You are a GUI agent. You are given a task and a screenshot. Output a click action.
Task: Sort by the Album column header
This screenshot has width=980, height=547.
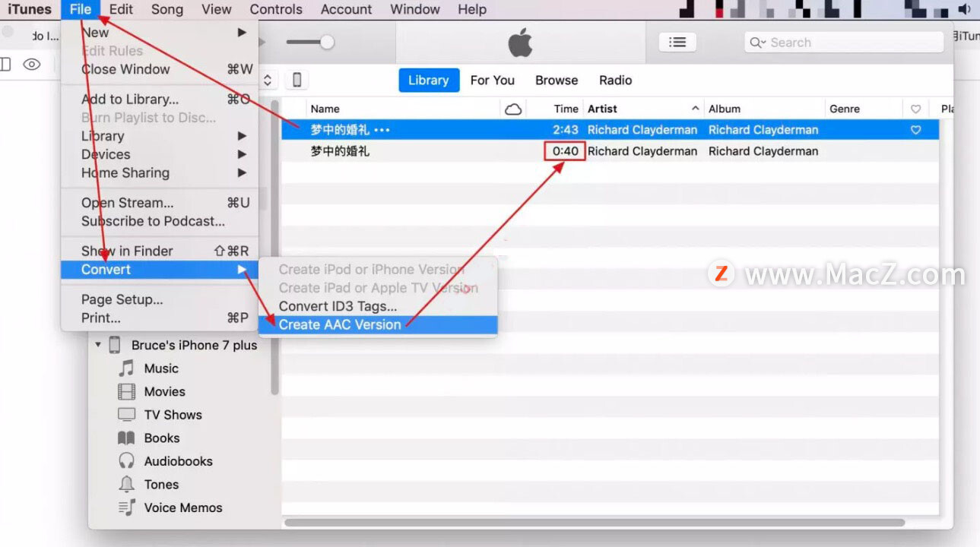764,109
